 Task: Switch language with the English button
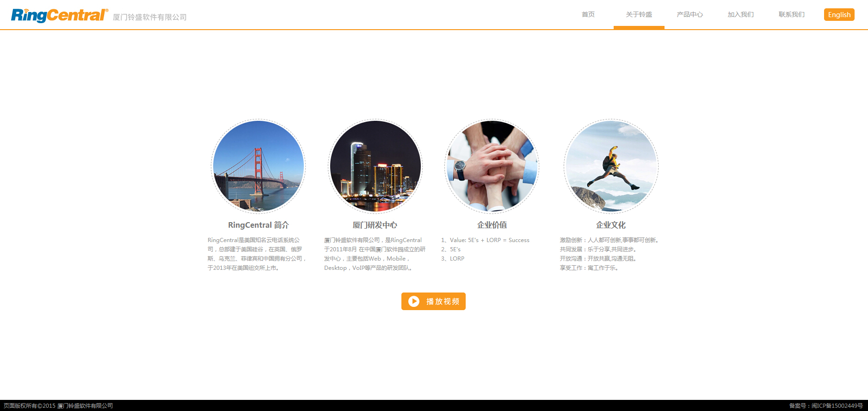coord(839,15)
